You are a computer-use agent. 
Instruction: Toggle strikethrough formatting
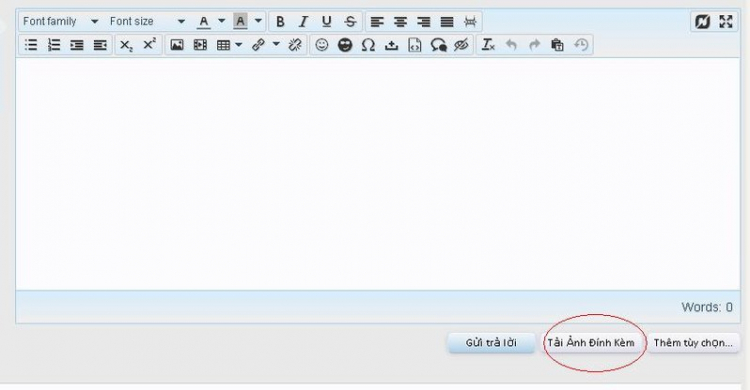pos(350,22)
